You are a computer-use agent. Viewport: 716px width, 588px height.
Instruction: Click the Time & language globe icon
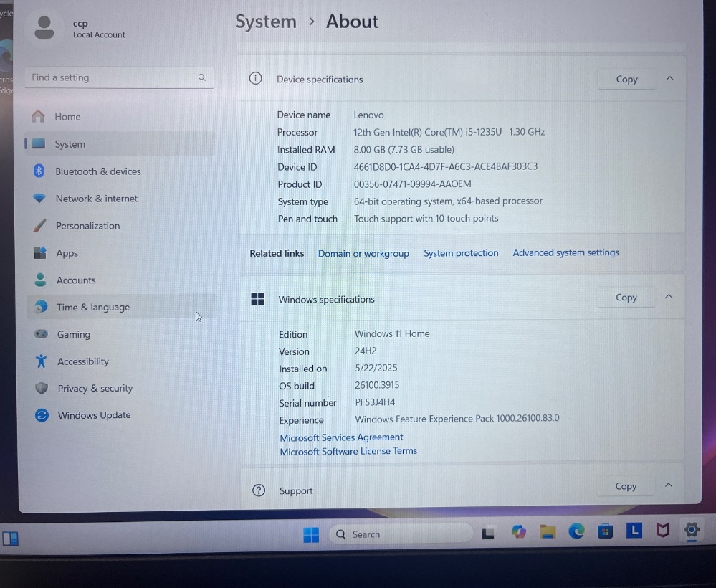coord(41,307)
